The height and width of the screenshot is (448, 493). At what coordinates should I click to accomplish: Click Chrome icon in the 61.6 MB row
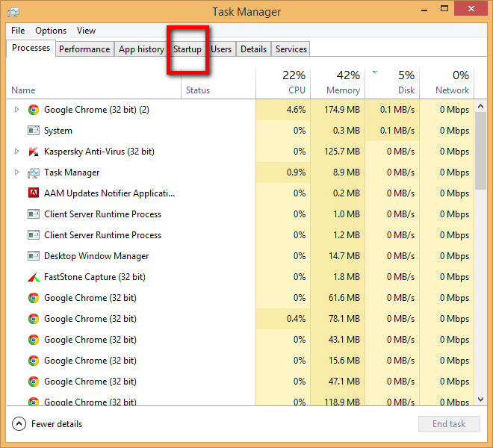(x=34, y=298)
